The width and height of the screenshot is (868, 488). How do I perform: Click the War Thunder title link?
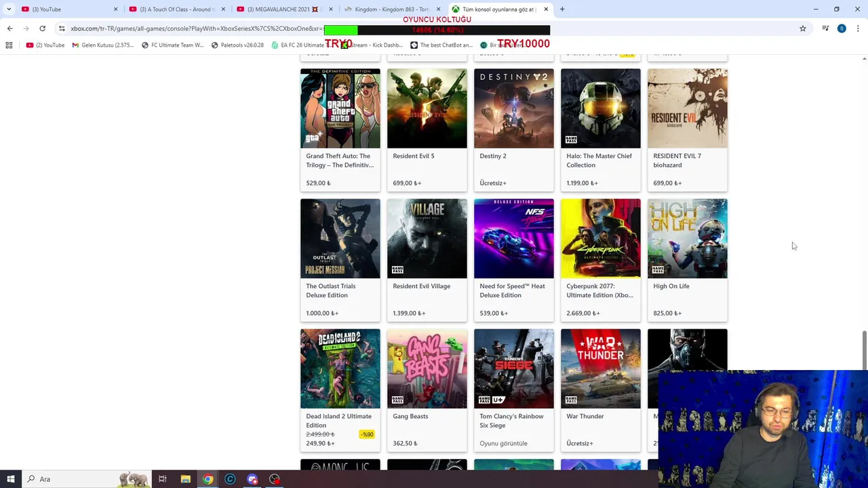point(585,416)
